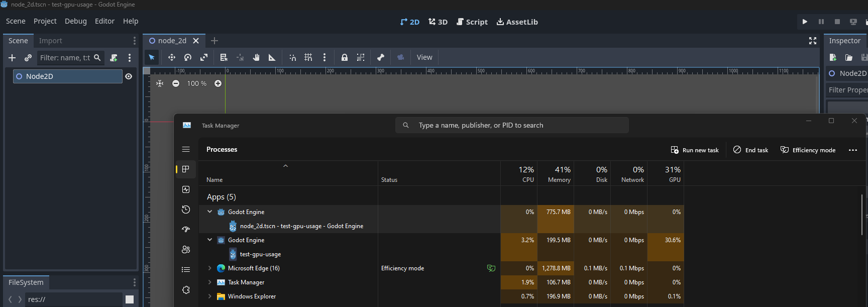This screenshot has height=307, width=868.
Task: Toggle Node2D visibility eye icon
Action: pyautogui.click(x=129, y=76)
